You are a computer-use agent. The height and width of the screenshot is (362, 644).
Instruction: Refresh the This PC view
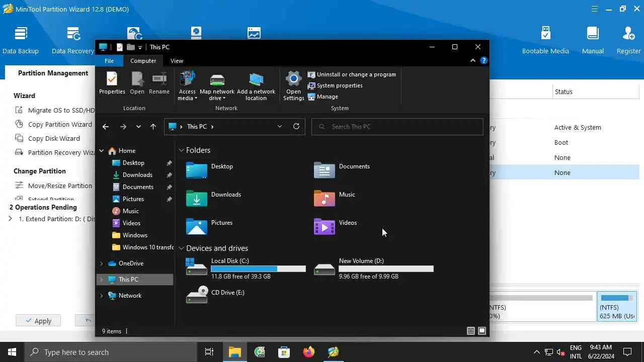pyautogui.click(x=296, y=126)
